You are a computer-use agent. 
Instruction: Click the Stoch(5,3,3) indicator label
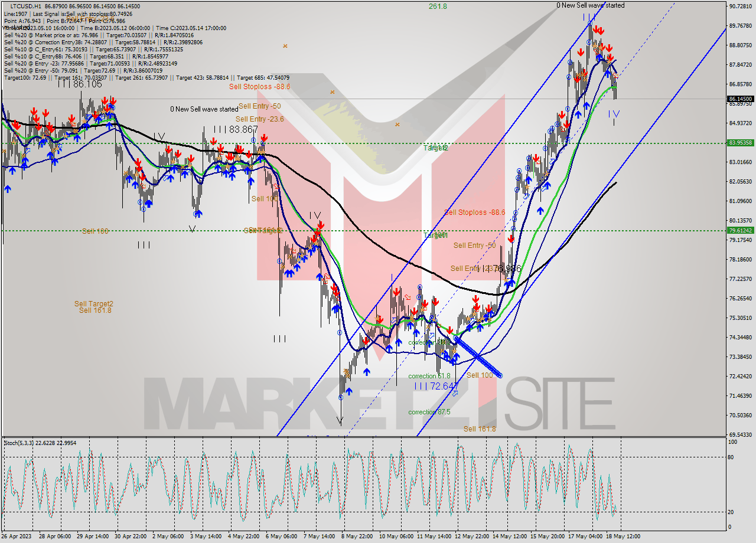point(40,443)
